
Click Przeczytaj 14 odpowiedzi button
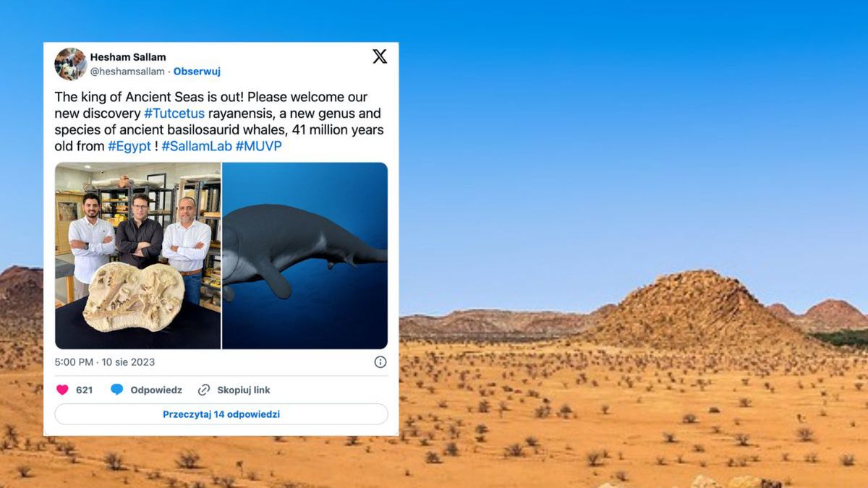[x=221, y=414]
